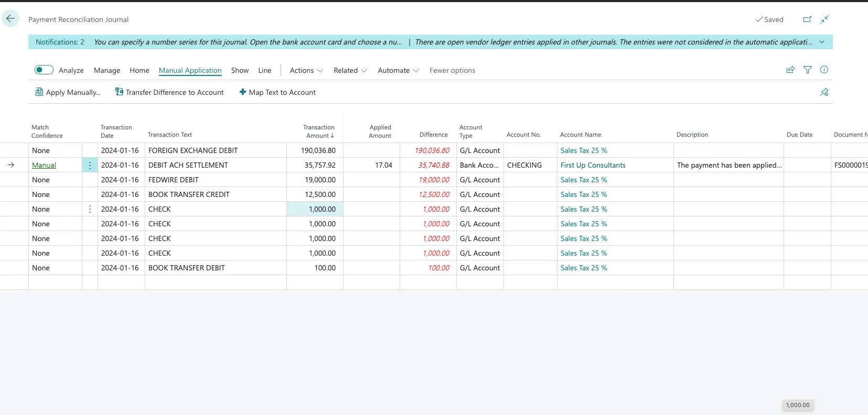Screen dimensions: 868x415
Task: Click the 190,036.80 transaction amount cell
Action: (x=315, y=150)
